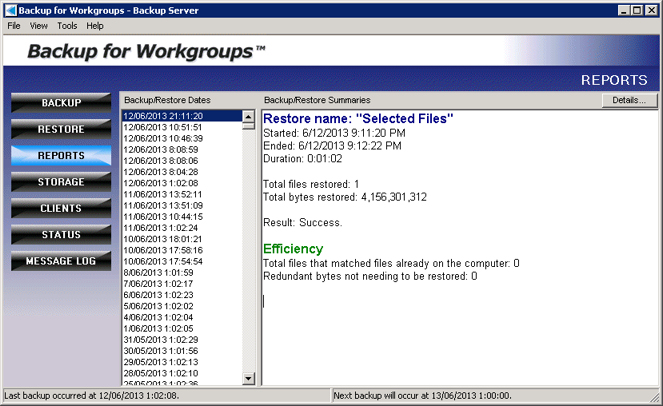Maximize the Backup Server window
Viewport: 663px width, 406px height.
(x=637, y=11)
